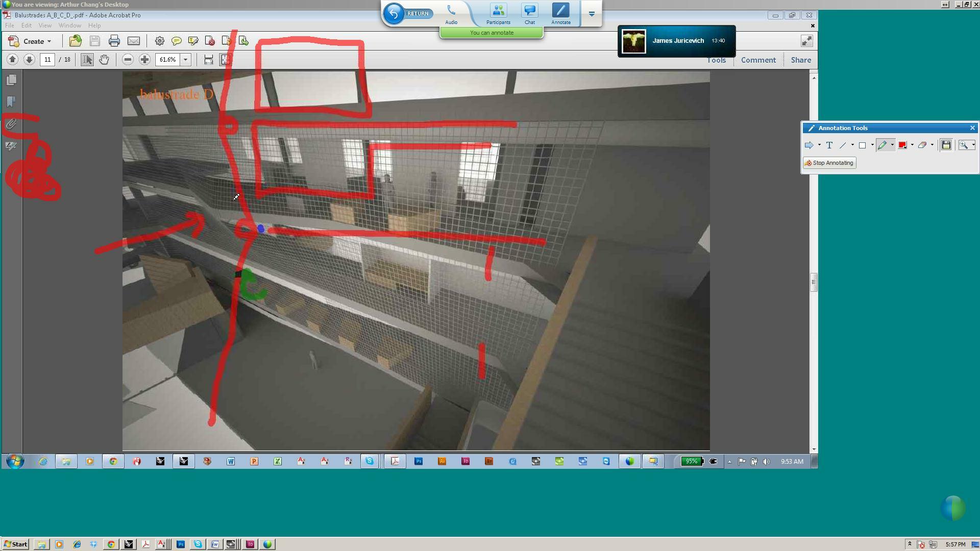Open the File menu

click(10, 26)
